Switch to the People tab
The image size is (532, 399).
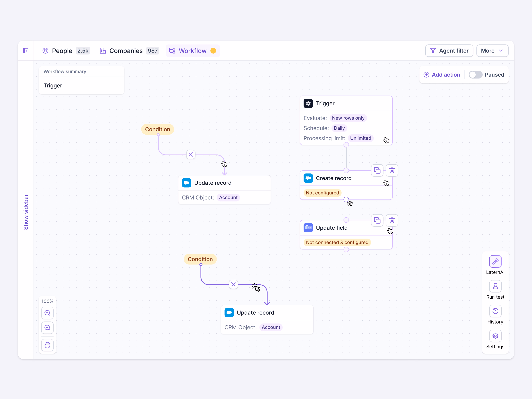[66, 51]
